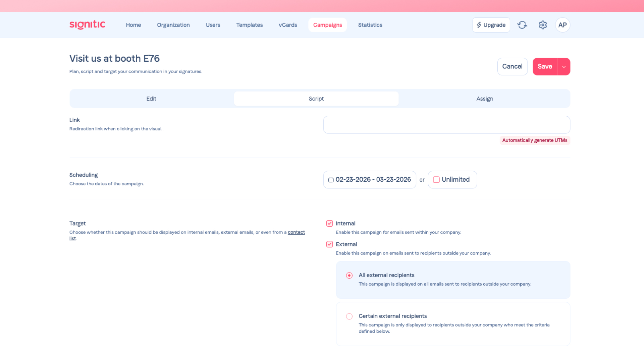
Task: Switch to the Edit tab
Action: tap(151, 99)
